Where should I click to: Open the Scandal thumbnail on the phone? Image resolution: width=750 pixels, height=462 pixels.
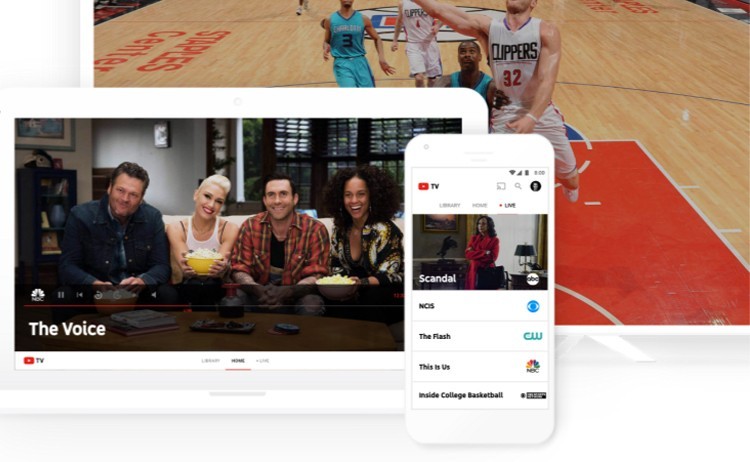tap(480, 252)
